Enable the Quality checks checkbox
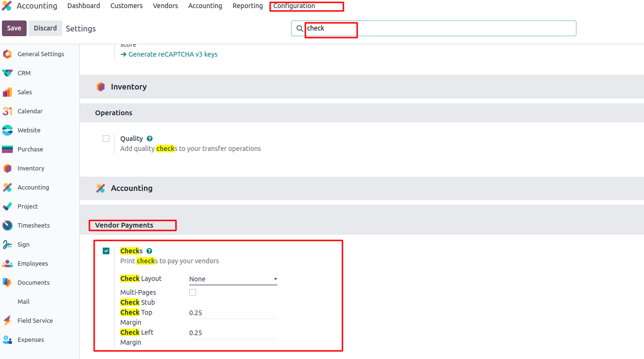Image resolution: width=644 pixels, height=359 pixels. pos(106,139)
